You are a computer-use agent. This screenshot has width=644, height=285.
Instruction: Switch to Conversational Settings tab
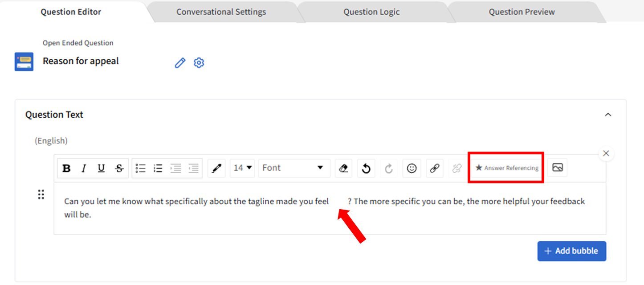(x=221, y=12)
